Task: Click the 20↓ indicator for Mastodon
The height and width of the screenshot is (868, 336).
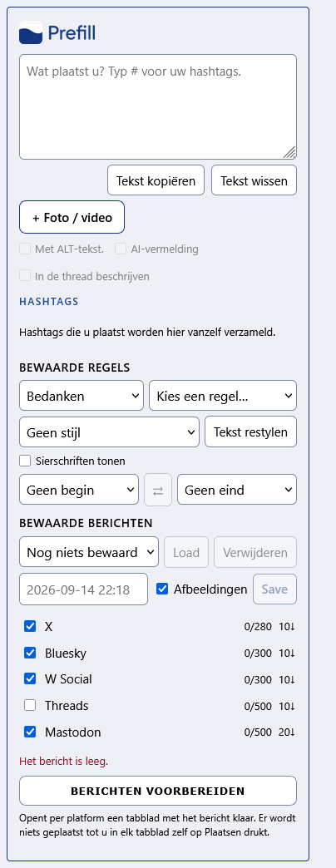Action: click(287, 732)
